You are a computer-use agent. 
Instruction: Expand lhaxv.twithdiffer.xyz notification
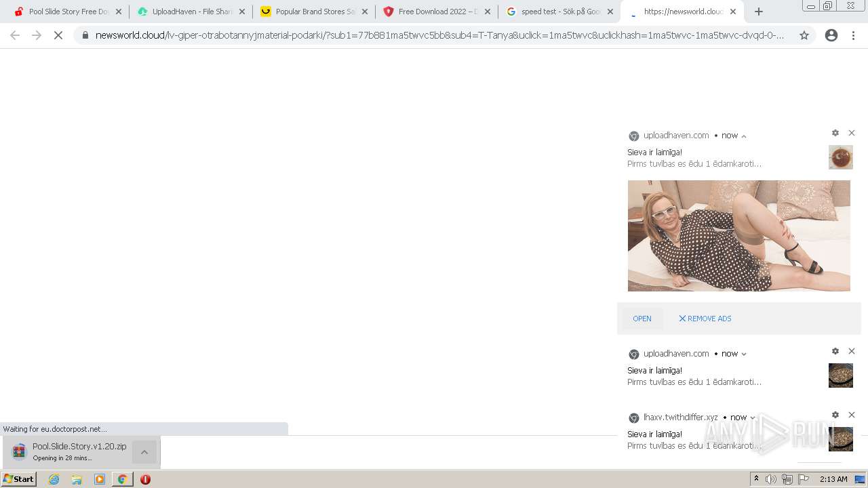pyautogui.click(x=753, y=418)
